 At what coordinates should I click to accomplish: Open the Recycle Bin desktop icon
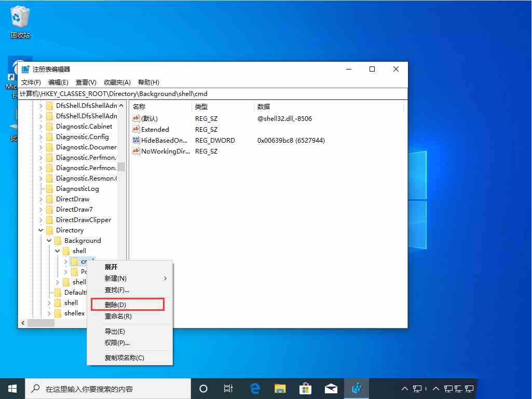20,22
